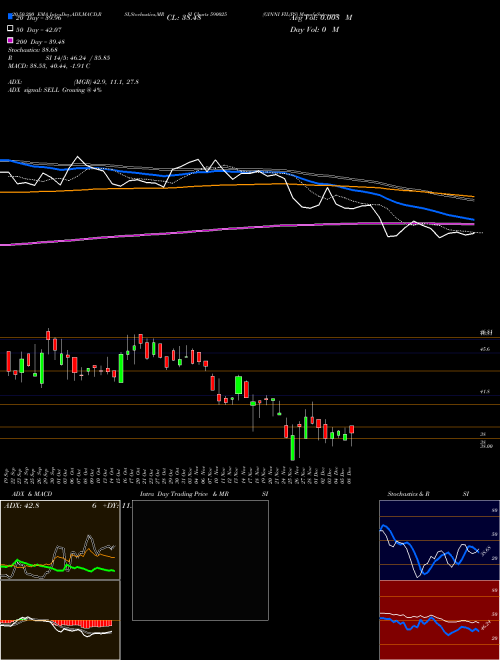Open the MACD histogram chart panel
This screenshot has width=500, height=660.
coord(60,620)
